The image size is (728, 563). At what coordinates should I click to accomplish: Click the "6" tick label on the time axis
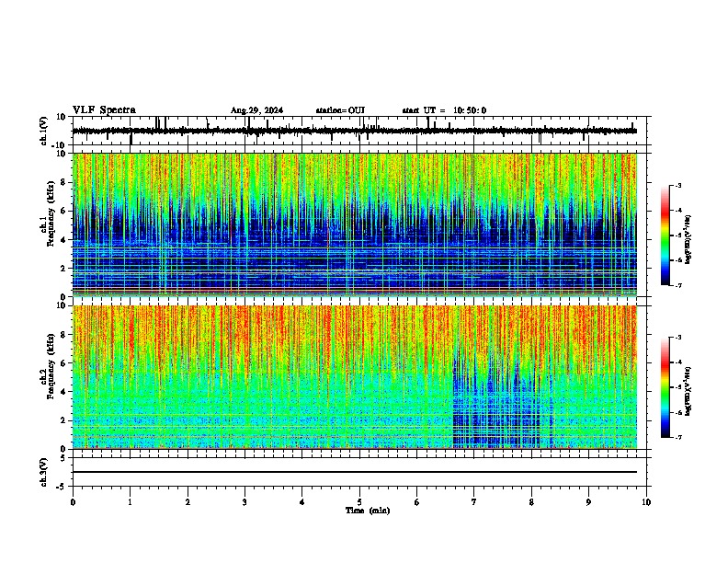[417, 502]
